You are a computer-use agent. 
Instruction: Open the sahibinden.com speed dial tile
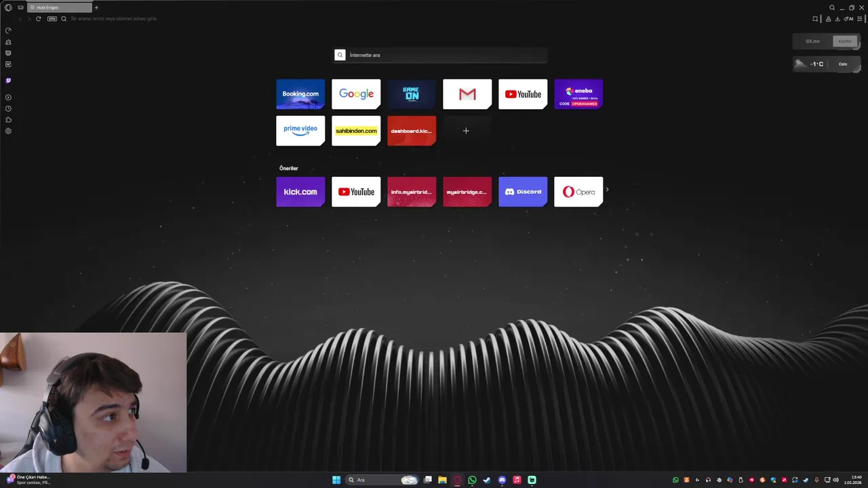coord(356,131)
